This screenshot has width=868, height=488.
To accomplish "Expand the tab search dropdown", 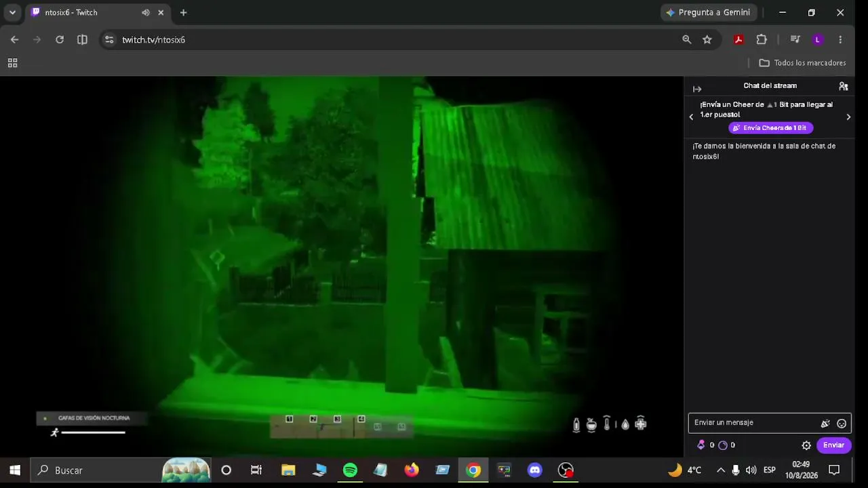I will 12,12.
